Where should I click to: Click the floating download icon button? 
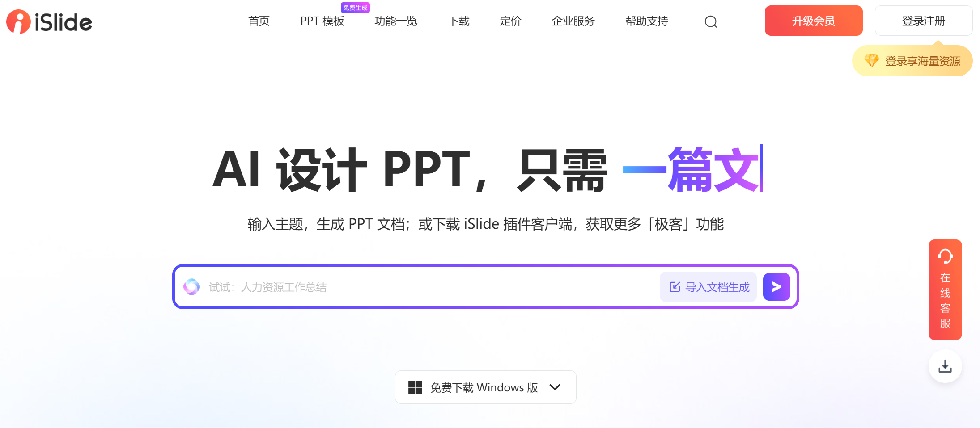(945, 366)
